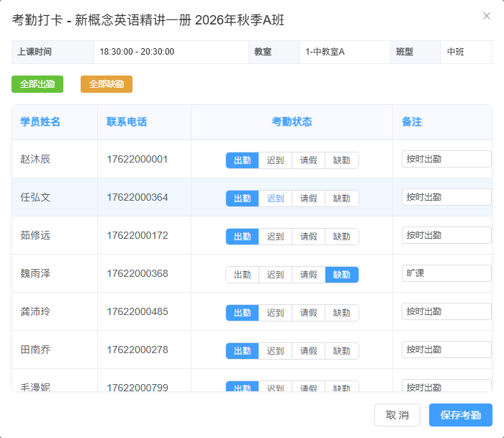Pick 请假 for 田南乔
The image size is (504, 438).
pos(309,351)
